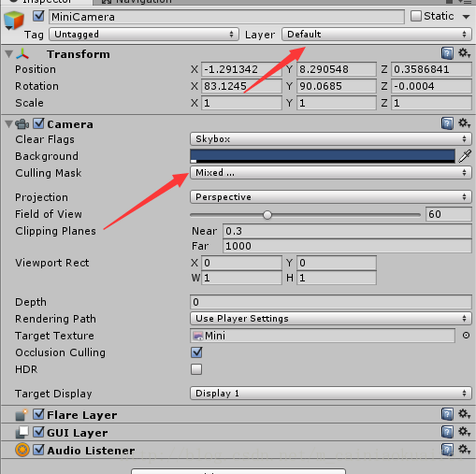Toggle MiniCamera active checkbox
476x474 pixels.
tap(38, 16)
